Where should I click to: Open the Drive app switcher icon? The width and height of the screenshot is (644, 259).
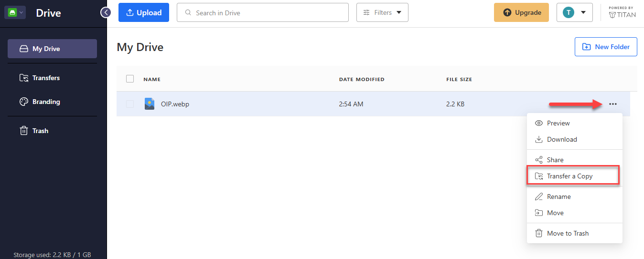15,12
